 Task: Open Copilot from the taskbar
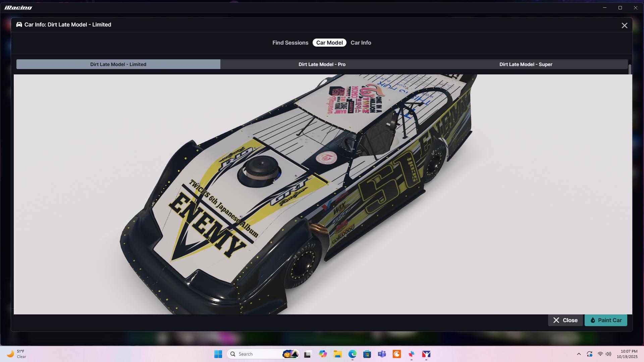tap(323, 354)
